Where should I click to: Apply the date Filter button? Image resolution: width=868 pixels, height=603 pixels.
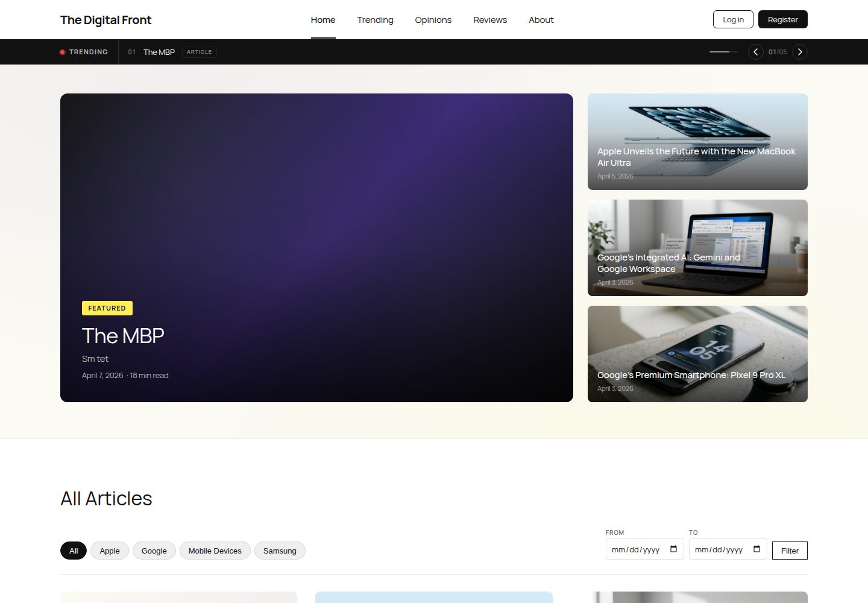790,551
